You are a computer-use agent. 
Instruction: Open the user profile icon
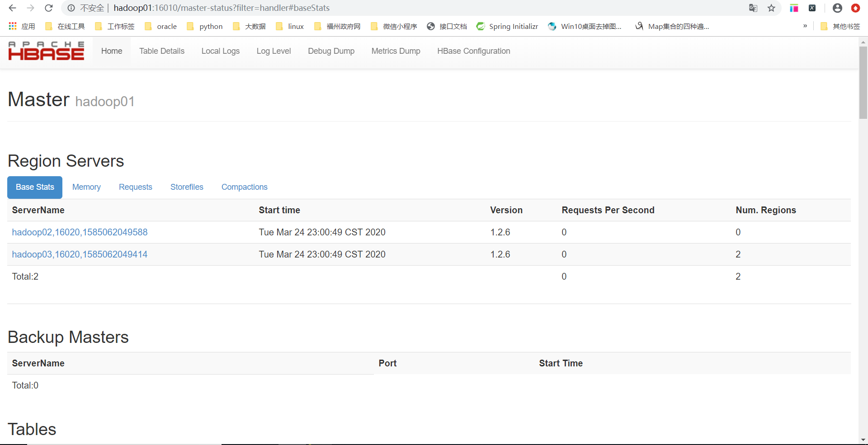pyautogui.click(x=837, y=8)
